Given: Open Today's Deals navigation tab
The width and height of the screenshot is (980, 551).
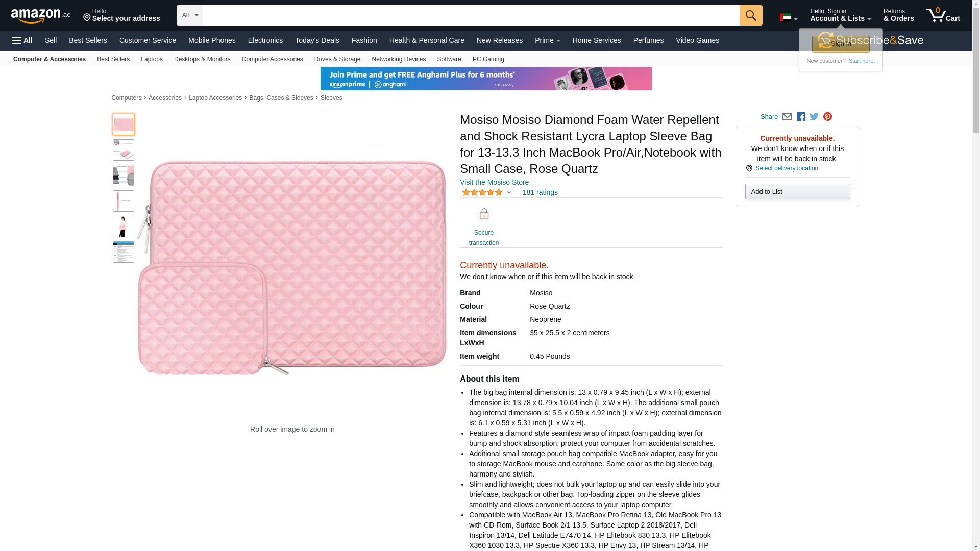Looking at the screenshot, I should [x=317, y=40].
